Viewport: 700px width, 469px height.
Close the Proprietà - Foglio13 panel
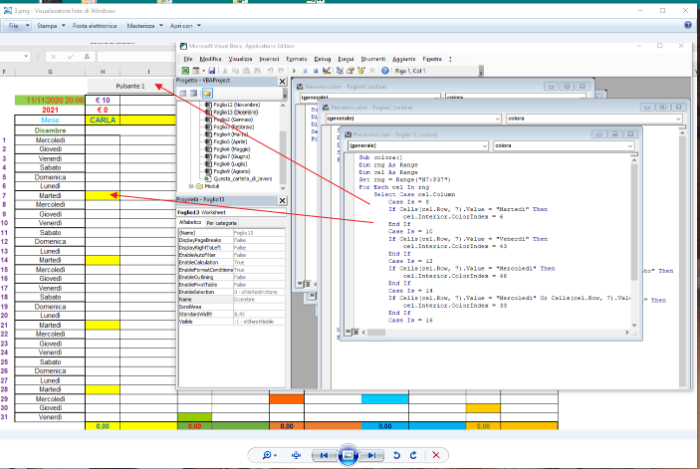pos(282,200)
